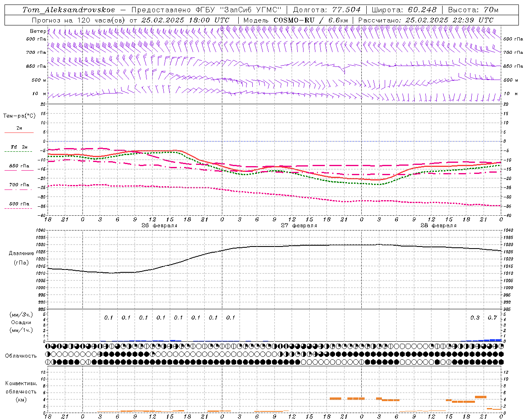Click the date label 27 февраля
The image size is (525, 420).
click(x=299, y=226)
